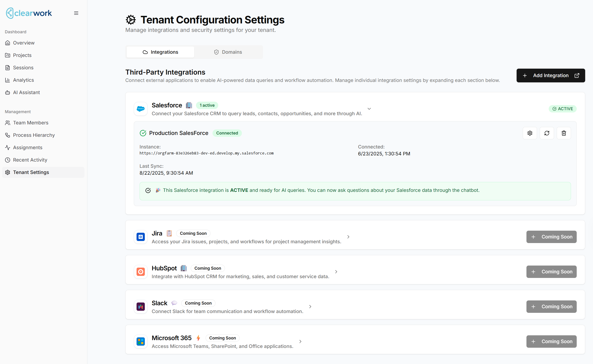Collapse sidebar with hamburger menu icon
The width and height of the screenshot is (593, 364).
tap(76, 13)
